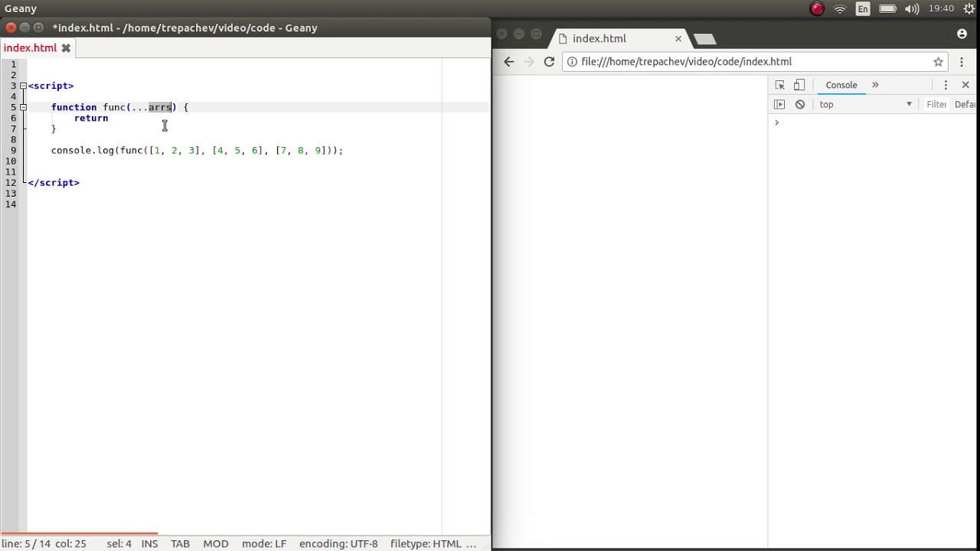
Task: Click the mode: LF status entry
Action: click(264, 543)
